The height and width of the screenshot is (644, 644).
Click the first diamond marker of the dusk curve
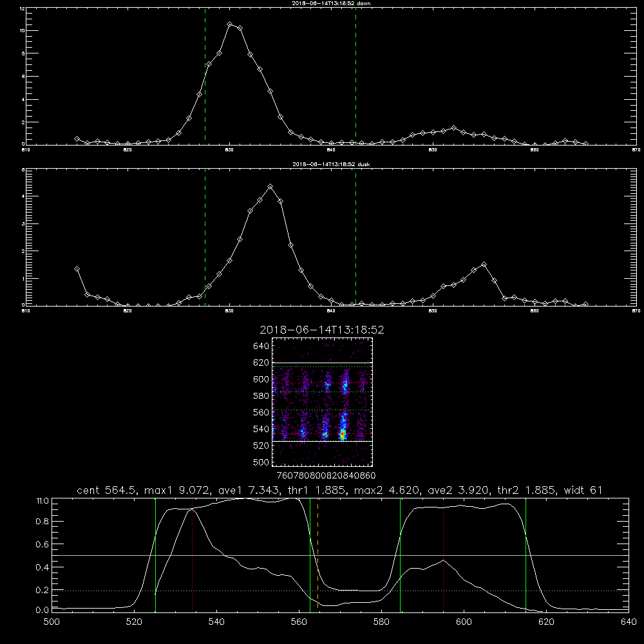pyautogui.click(x=77, y=269)
